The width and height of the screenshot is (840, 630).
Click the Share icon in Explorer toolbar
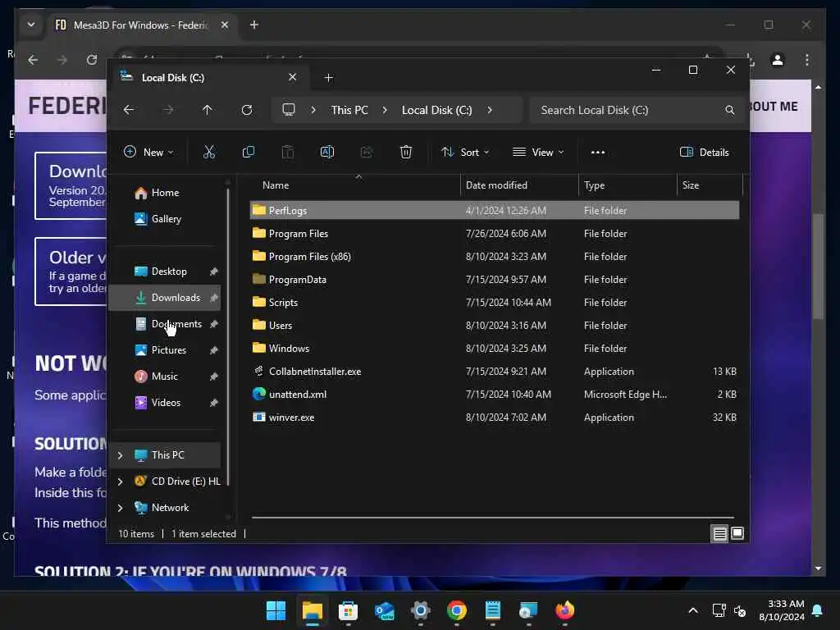coord(367,152)
